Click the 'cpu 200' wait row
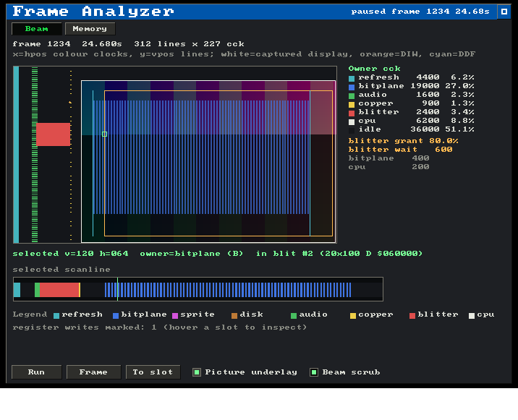Image resolution: width=518 pixels, height=420 pixels. click(388, 167)
